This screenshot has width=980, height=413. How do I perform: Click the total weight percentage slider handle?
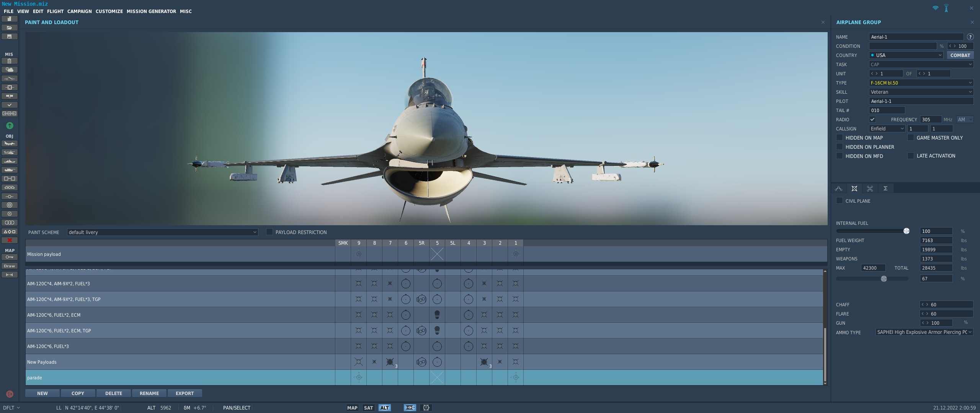[x=884, y=279]
